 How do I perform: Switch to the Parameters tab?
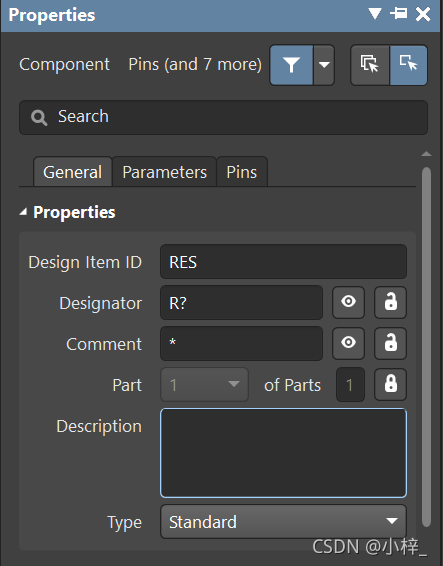pos(165,172)
